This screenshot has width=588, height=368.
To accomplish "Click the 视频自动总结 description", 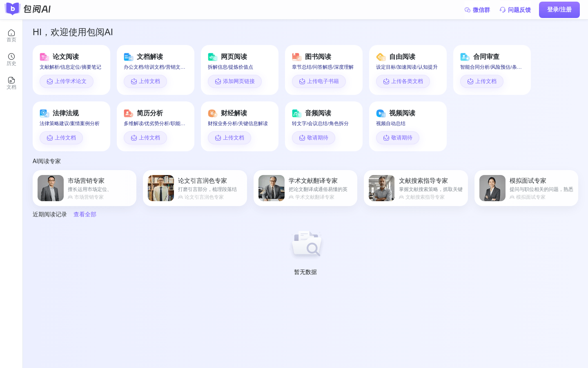I will tap(391, 123).
